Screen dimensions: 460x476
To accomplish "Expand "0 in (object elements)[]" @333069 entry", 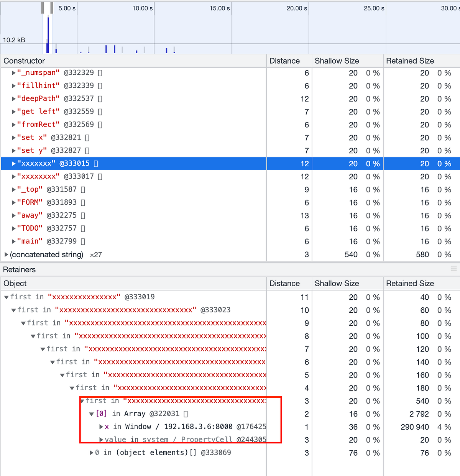I will click(x=91, y=453).
